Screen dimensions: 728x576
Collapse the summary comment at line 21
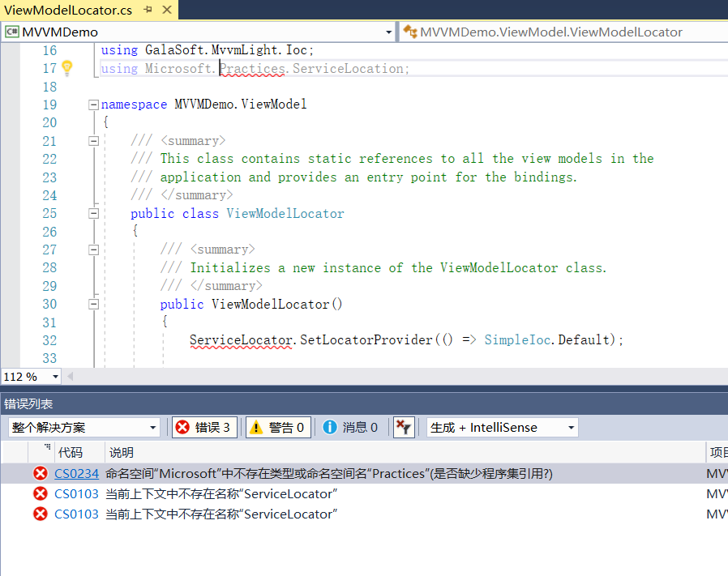(x=93, y=141)
